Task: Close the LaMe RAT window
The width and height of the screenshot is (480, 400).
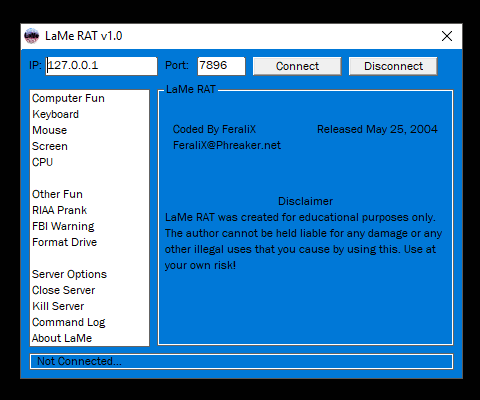Action: [447, 36]
